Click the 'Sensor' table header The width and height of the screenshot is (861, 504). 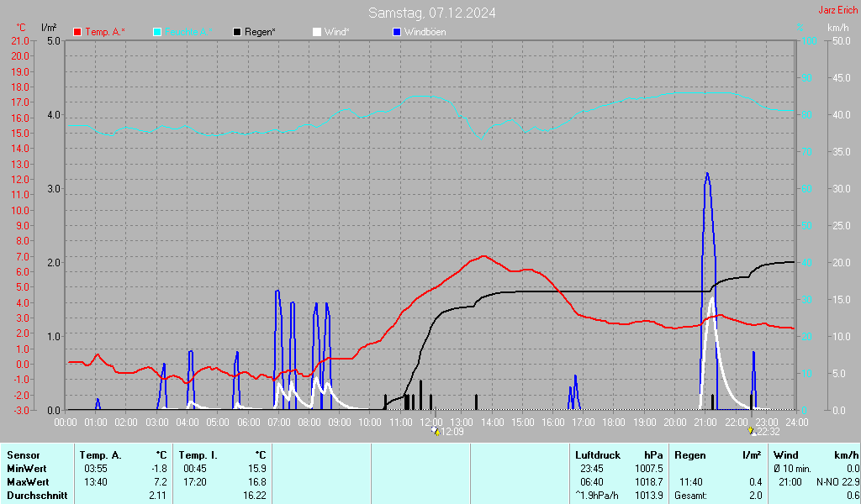pyautogui.click(x=24, y=455)
